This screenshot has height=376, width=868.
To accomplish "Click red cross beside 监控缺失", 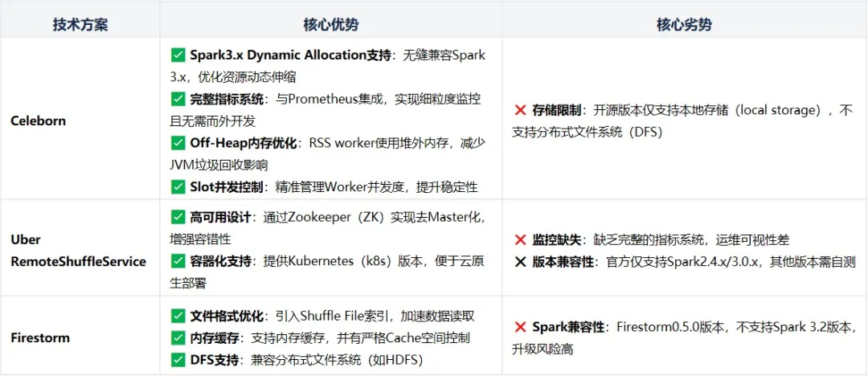I will pos(520,239).
